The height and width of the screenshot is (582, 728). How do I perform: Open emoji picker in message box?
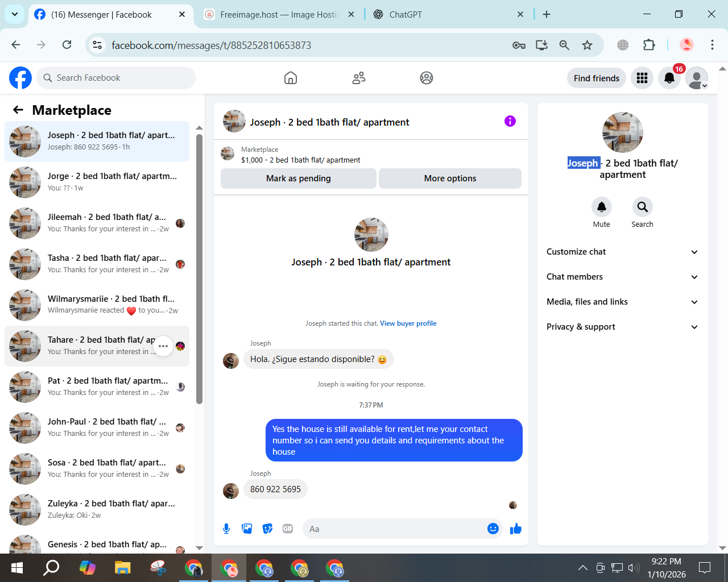(x=493, y=529)
